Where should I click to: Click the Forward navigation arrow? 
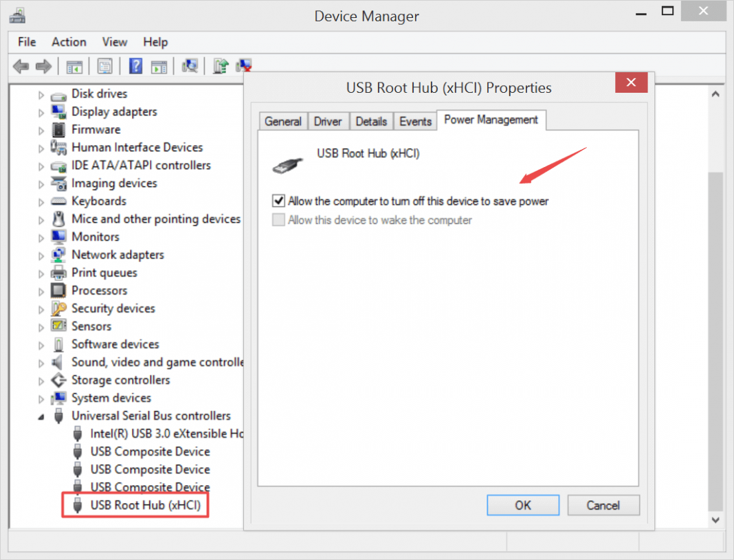(x=43, y=65)
